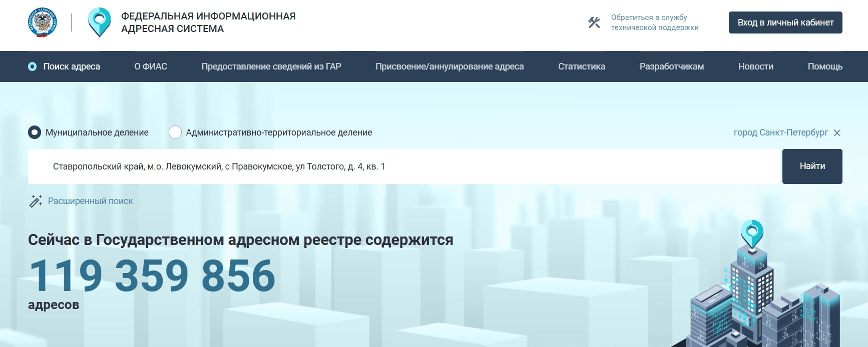Click Обратиться в службу технической поддержки link
Screen dimensions: 868x347
654,22
